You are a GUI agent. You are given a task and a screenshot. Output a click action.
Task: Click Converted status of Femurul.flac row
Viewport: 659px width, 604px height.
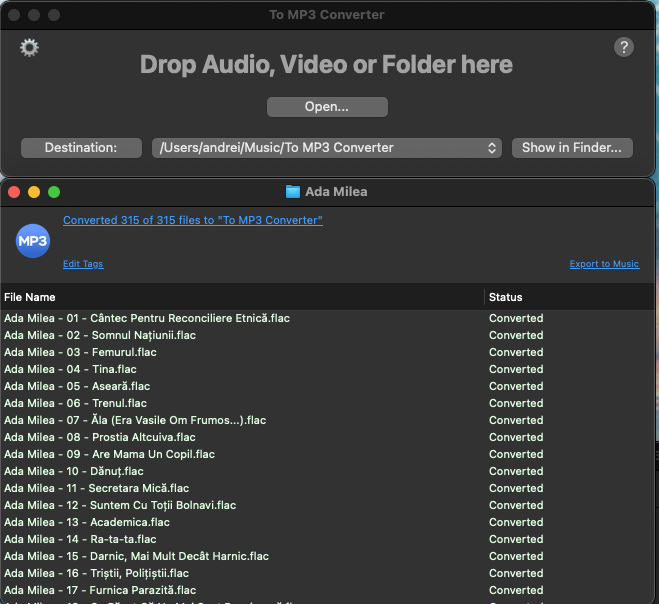[x=516, y=352]
